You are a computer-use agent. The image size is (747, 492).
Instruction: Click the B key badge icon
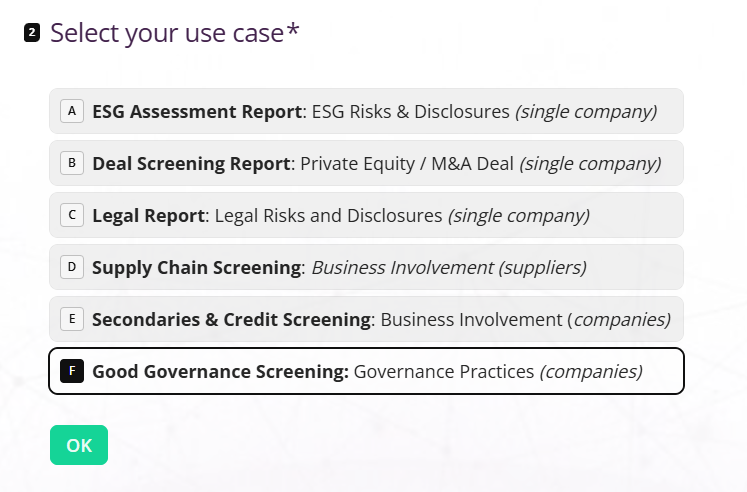pyautogui.click(x=72, y=163)
